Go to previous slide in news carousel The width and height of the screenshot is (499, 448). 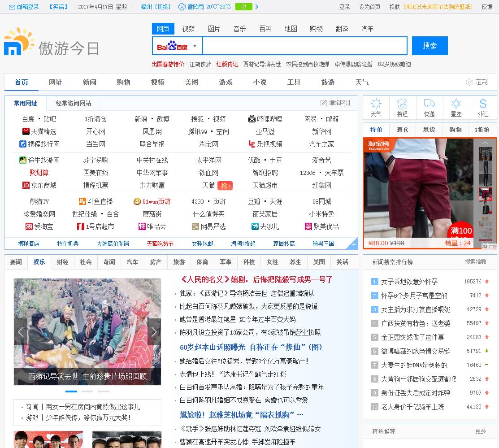[x=21, y=332]
